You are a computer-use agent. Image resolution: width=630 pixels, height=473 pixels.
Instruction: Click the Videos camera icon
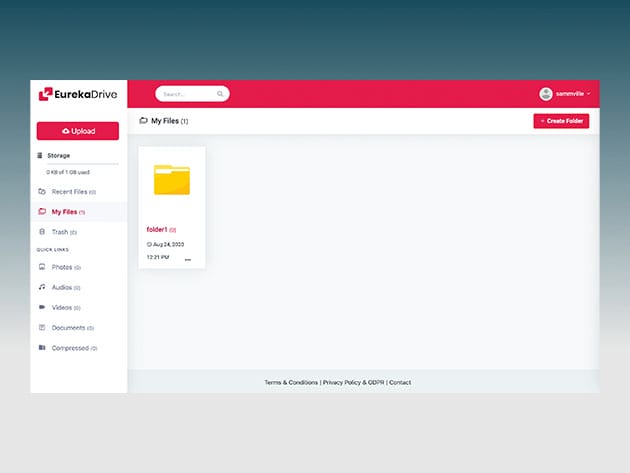(42, 307)
